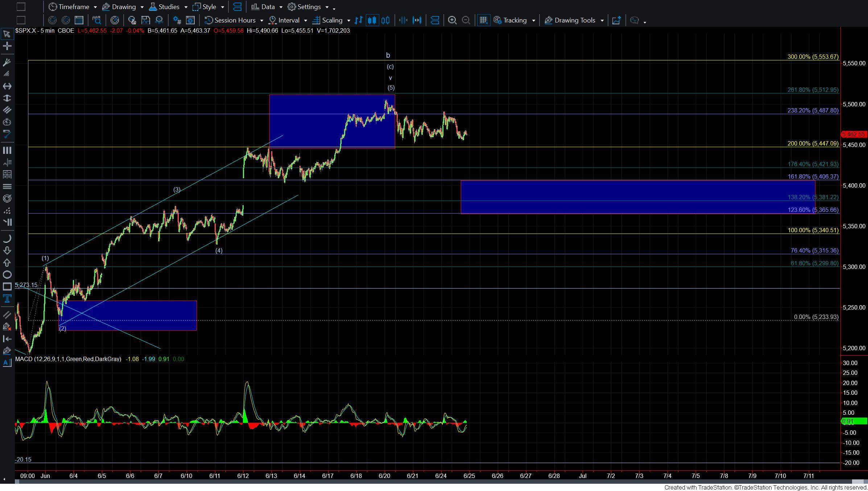The image size is (868, 491).
Task: Open the Drawing dropdown menu
Action: [123, 7]
